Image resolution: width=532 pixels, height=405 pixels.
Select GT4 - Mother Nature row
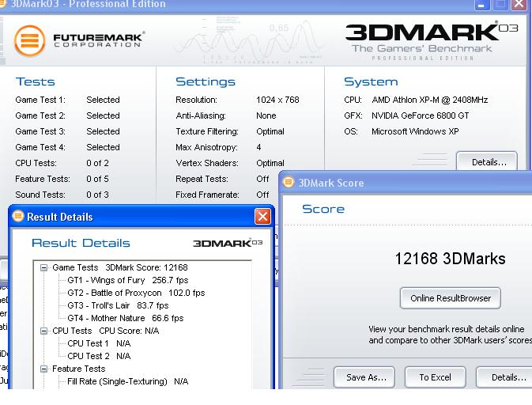(x=125, y=318)
